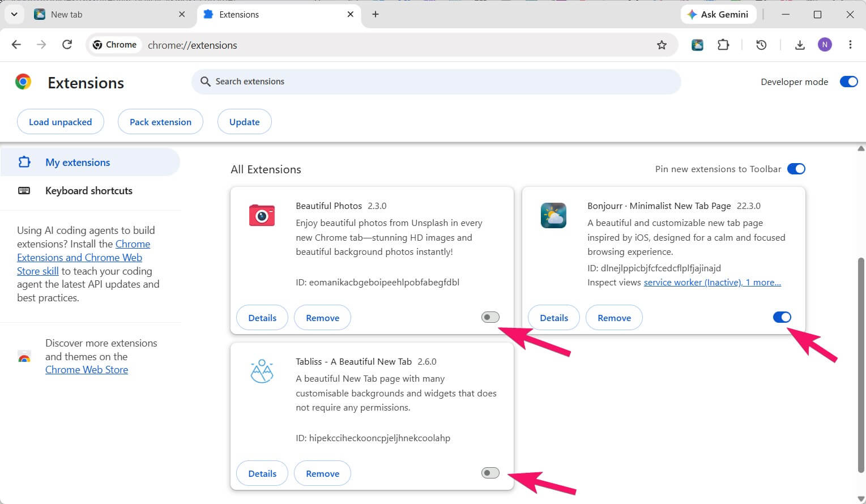Click the magnifier icon in Search extensions
Viewport: 866px width, 504px height.
point(205,82)
